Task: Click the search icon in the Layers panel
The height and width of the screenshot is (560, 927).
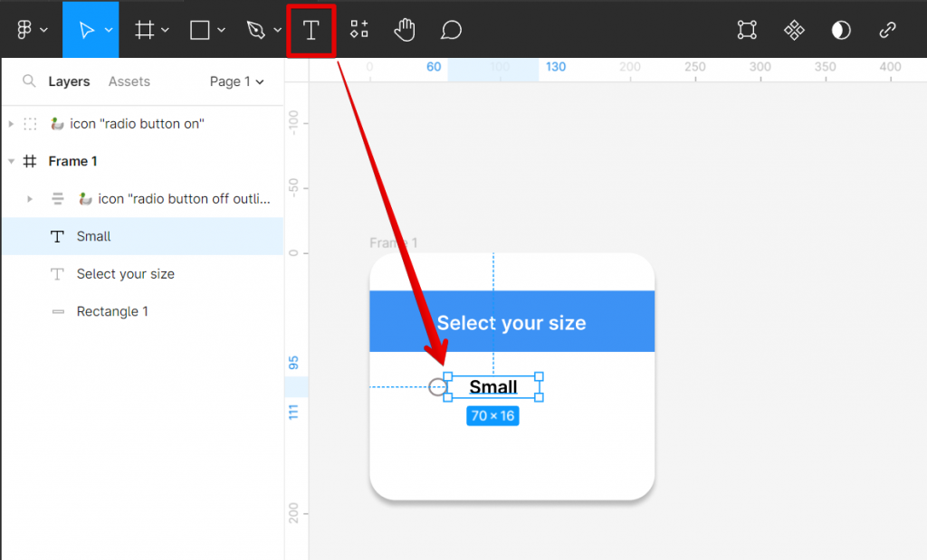Action: [30, 81]
